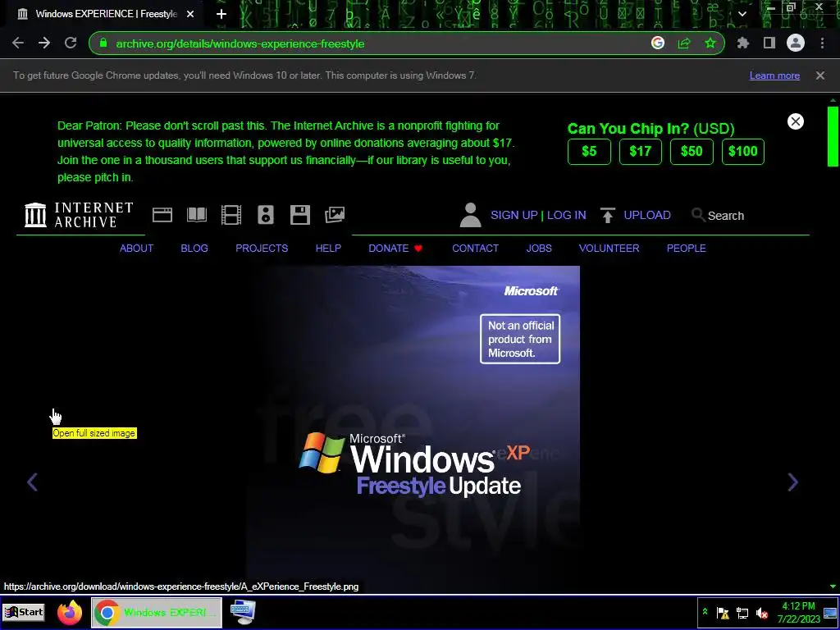Dismiss the Chrome update notification bar
The height and width of the screenshot is (630, 840).
click(820, 75)
